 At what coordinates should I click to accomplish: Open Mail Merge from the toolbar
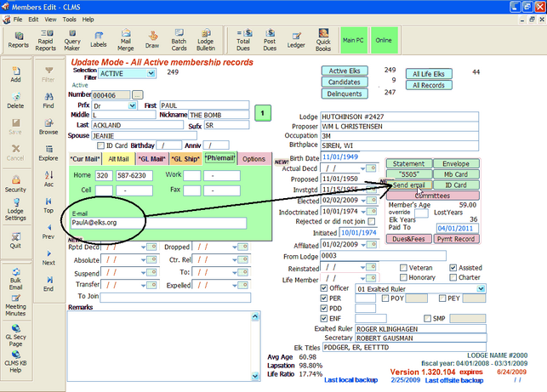click(x=126, y=39)
